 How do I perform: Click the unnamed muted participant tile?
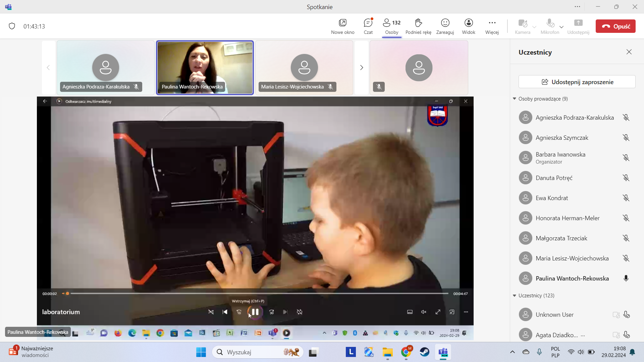pos(419,68)
